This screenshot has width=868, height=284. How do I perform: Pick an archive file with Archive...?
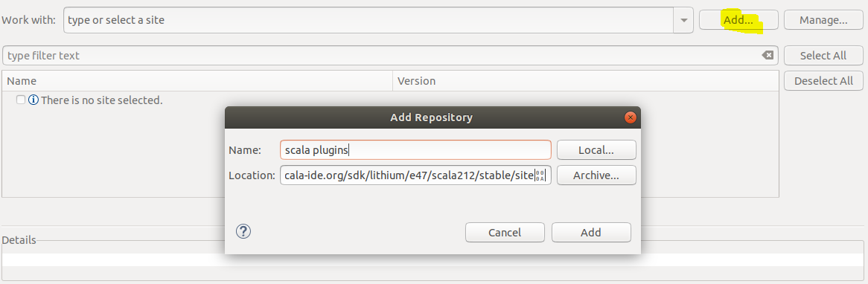pyautogui.click(x=596, y=175)
